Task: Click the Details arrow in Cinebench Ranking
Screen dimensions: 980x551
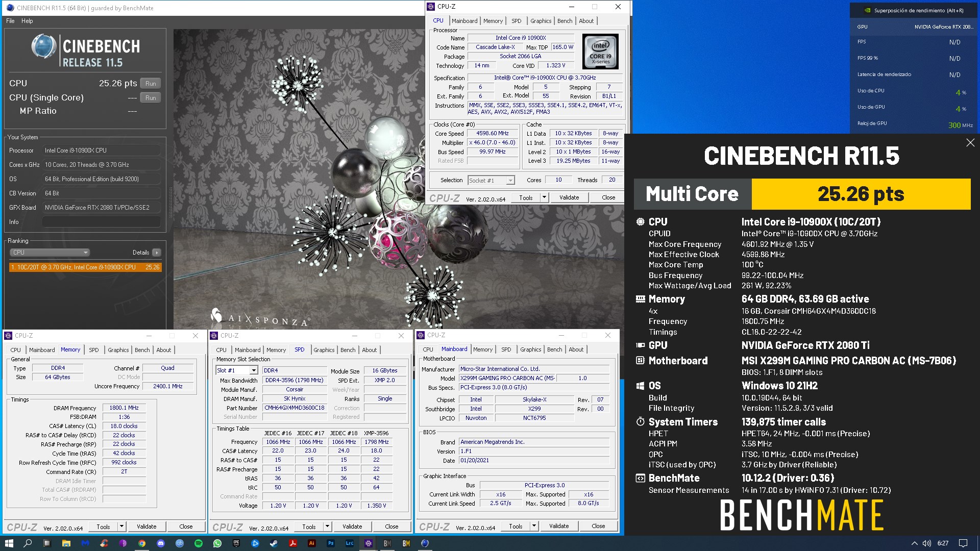Action: coord(157,253)
